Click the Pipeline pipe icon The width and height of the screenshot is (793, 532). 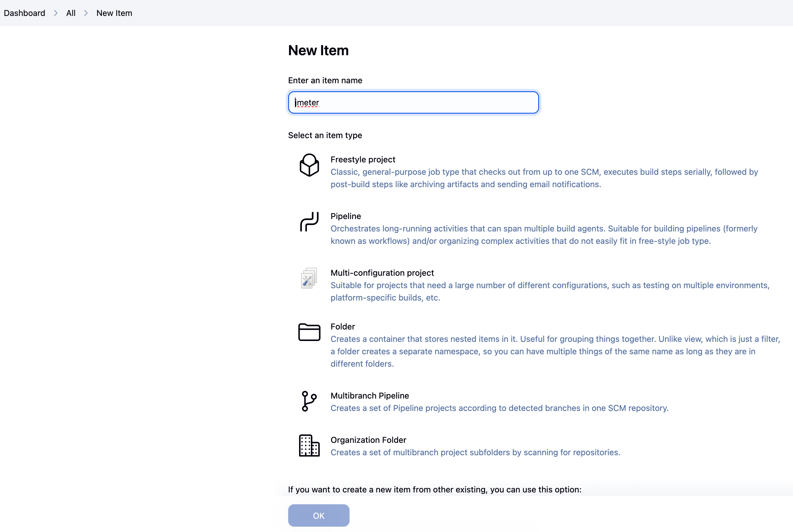309,221
